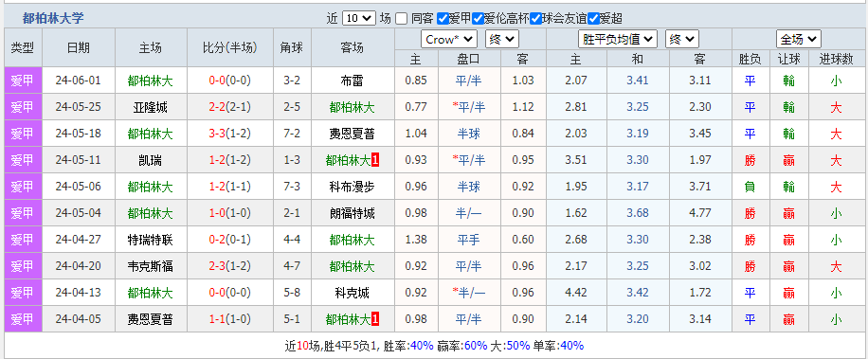This screenshot has width=868, height=359.
Task: Open the Crow* bookmaker dropdown
Action: [x=449, y=39]
